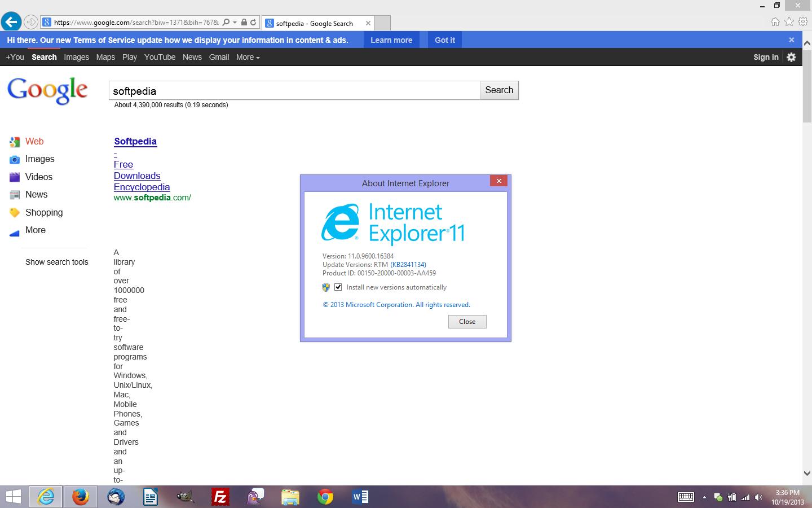Click the Encyclopedia link in result
The width and height of the screenshot is (812, 508).
142,187
